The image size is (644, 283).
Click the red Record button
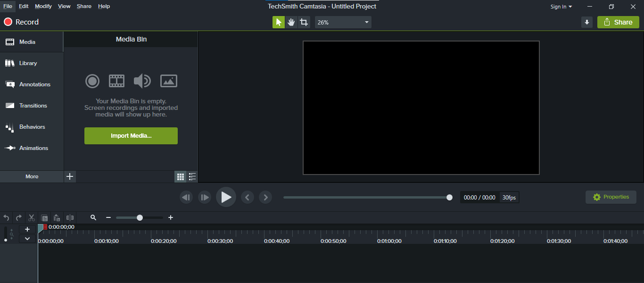pyautogui.click(x=21, y=22)
